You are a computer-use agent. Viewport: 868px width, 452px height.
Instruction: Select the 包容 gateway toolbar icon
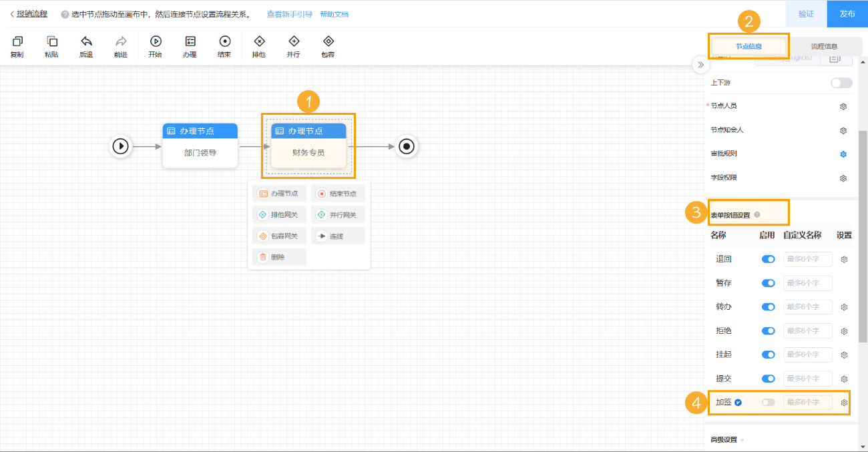tap(328, 41)
